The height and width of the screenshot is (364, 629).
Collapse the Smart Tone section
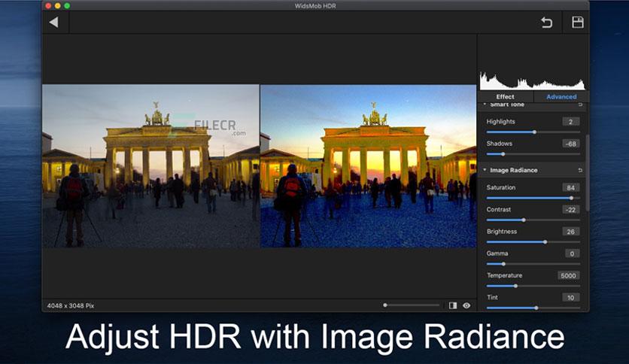485,105
